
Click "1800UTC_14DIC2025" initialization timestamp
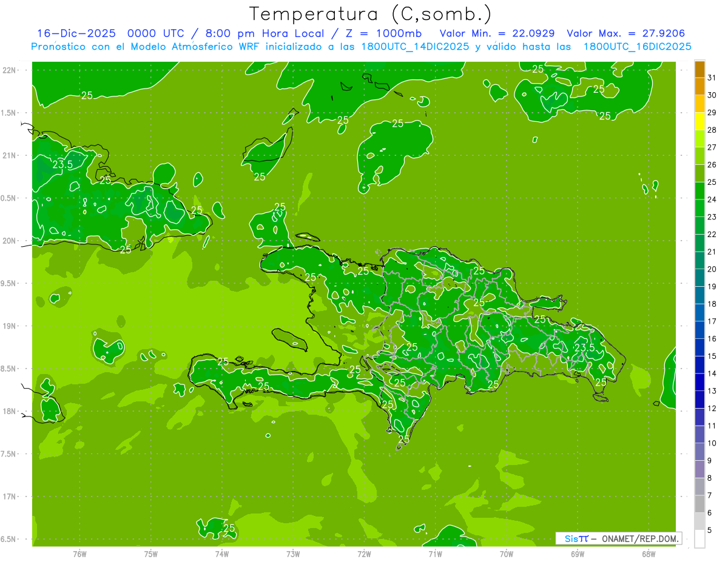tap(412, 47)
